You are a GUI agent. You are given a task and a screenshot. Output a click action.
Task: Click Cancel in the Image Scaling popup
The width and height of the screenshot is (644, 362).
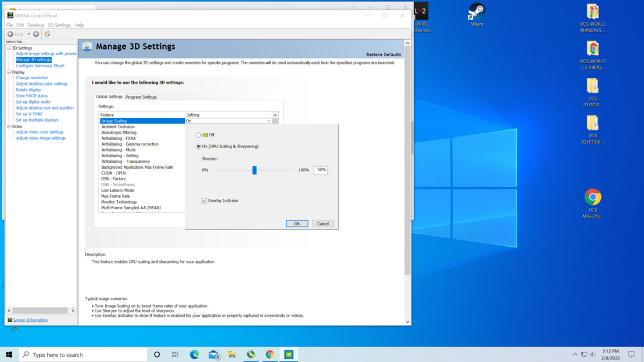(x=323, y=224)
